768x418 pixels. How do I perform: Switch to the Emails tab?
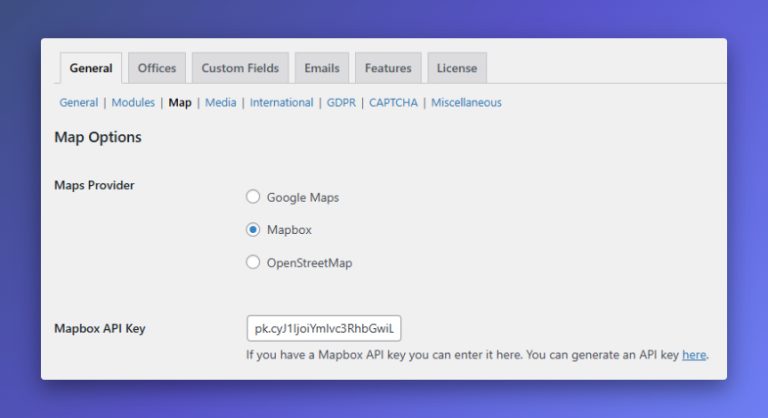[x=322, y=68]
